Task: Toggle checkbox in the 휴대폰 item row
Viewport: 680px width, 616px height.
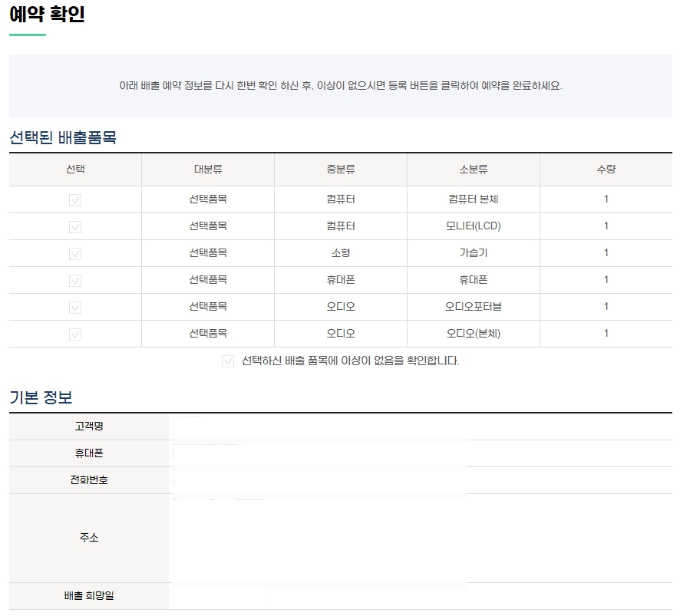Action: pos(75,281)
